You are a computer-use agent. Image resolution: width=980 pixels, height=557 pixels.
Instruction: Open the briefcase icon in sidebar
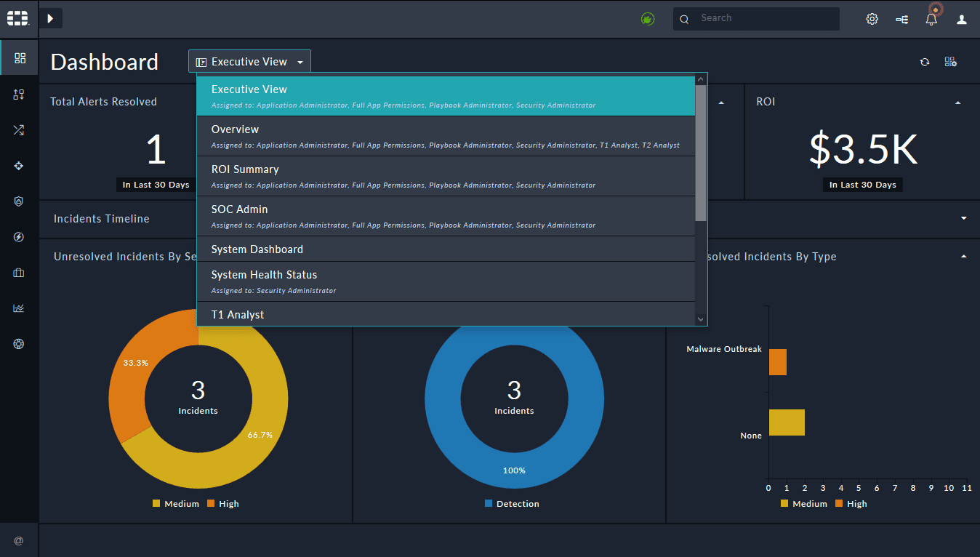click(19, 273)
